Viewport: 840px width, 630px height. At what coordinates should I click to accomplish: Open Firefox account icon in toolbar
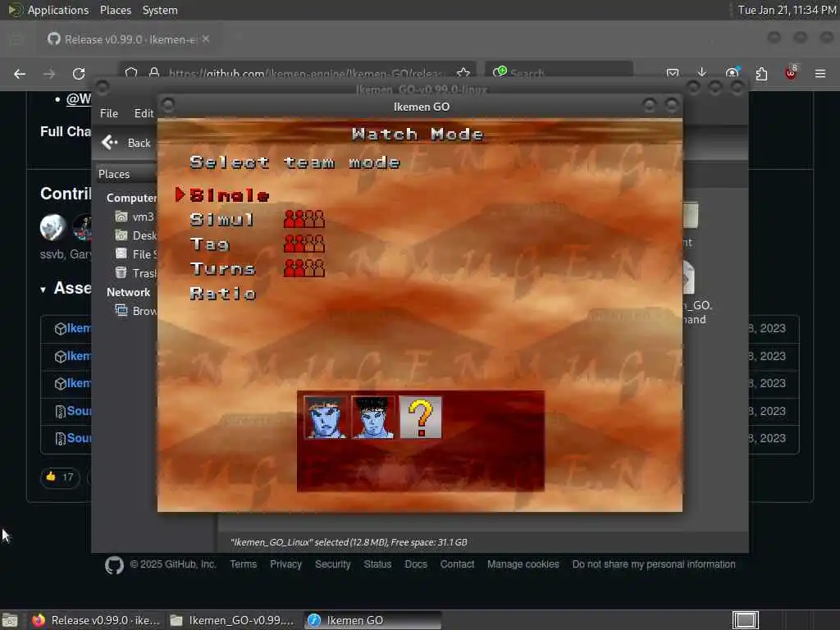click(732, 73)
